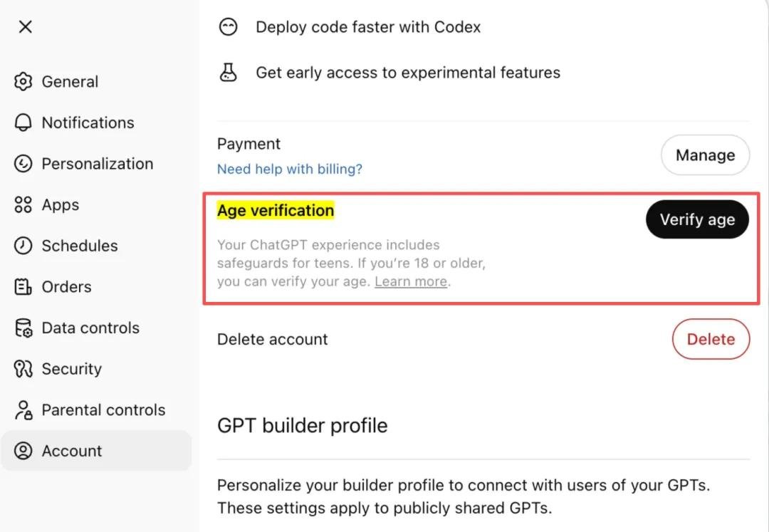Click the Codex feature icon
Screen dimensions: 769x532
228,27
